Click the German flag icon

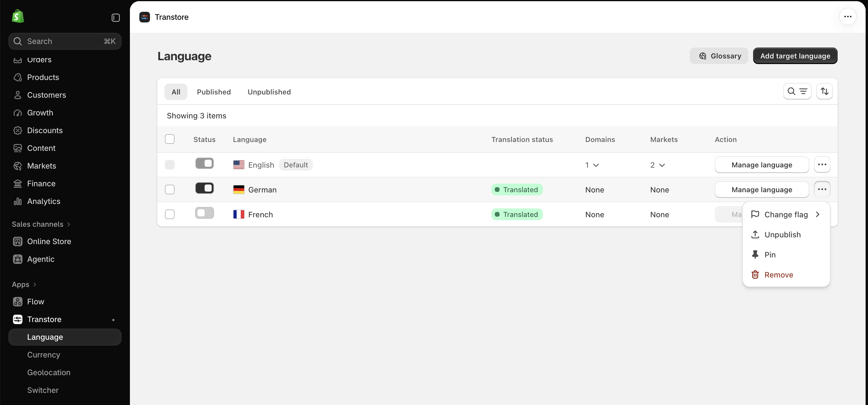(x=239, y=190)
